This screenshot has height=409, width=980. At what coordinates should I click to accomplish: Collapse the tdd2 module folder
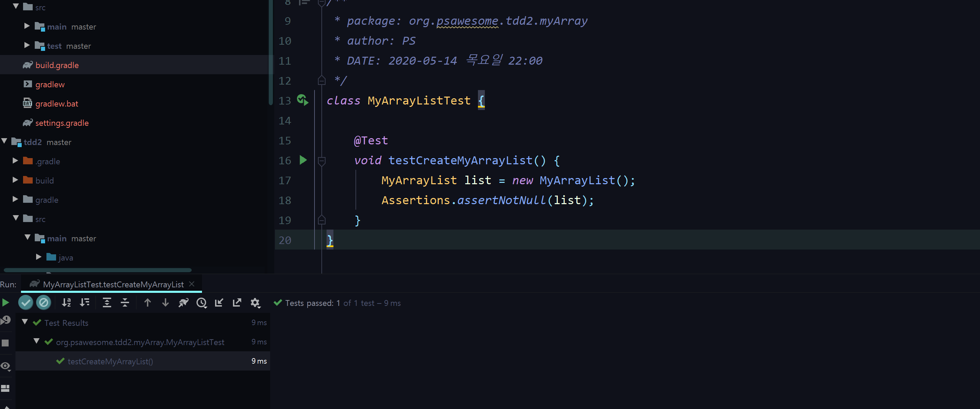pyautogui.click(x=4, y=141)
